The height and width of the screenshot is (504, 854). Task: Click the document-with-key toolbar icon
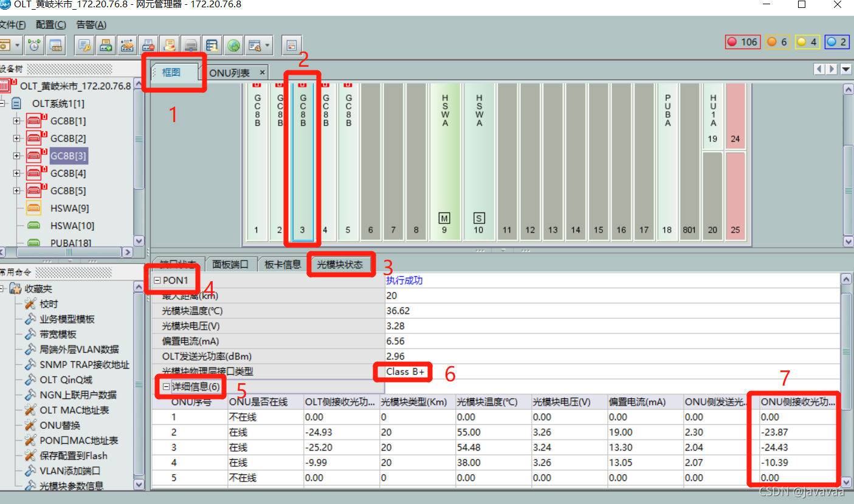tap(84, 45)
